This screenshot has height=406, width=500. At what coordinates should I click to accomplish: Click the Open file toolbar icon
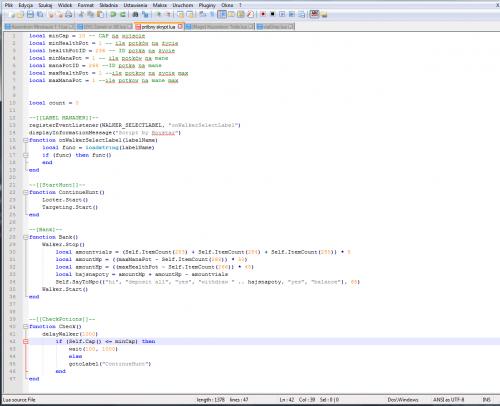tap(20, 14)
